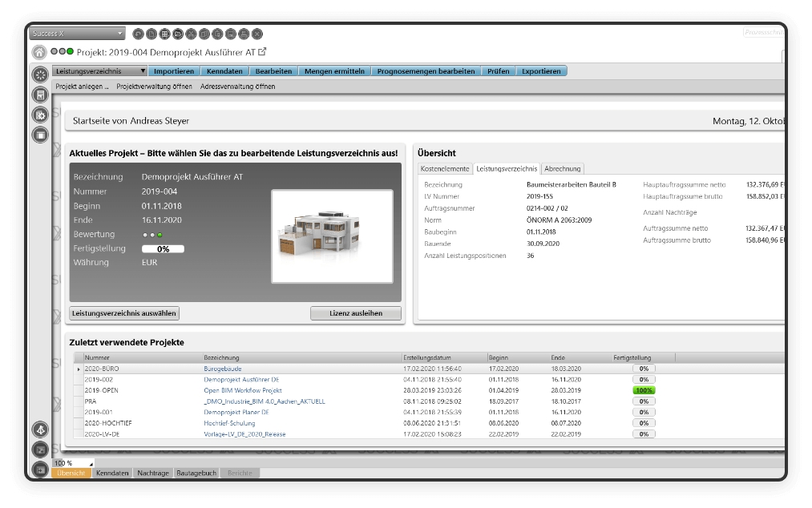
Task: Open the Open BIM Workflow Projekt link
Action: (x=242, y=390)
